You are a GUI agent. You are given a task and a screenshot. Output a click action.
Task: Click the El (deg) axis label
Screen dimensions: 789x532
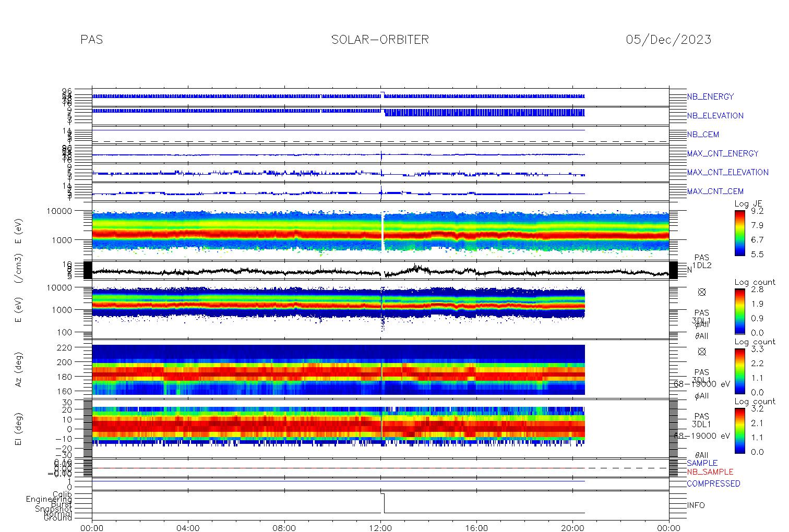18,429
